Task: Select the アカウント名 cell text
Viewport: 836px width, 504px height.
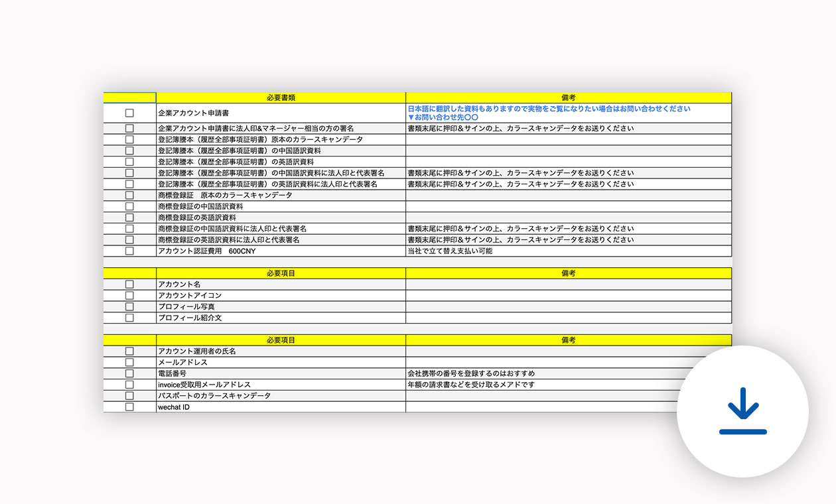Action: click(x=179, y=284)
